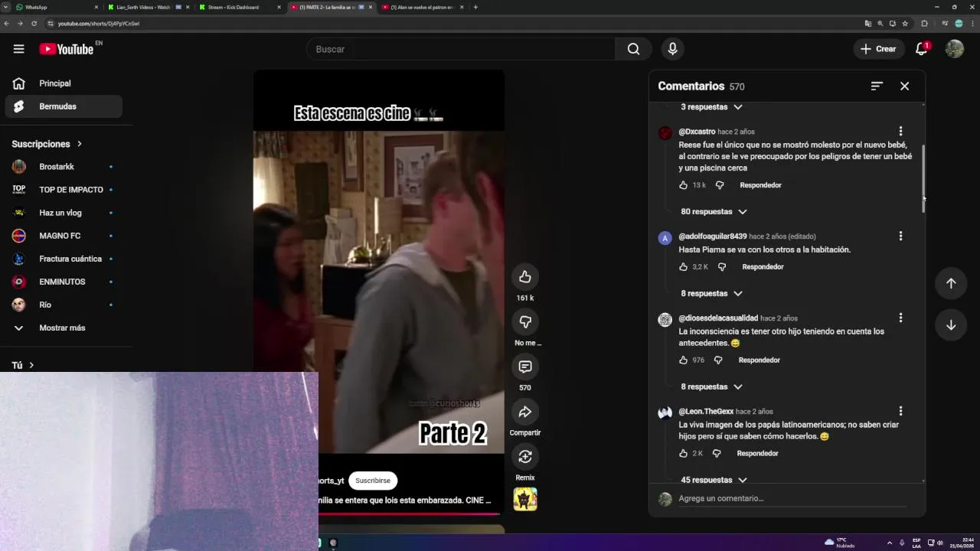Like @diosesdelacasualidad's comment with 976 likes

(684, 360)
